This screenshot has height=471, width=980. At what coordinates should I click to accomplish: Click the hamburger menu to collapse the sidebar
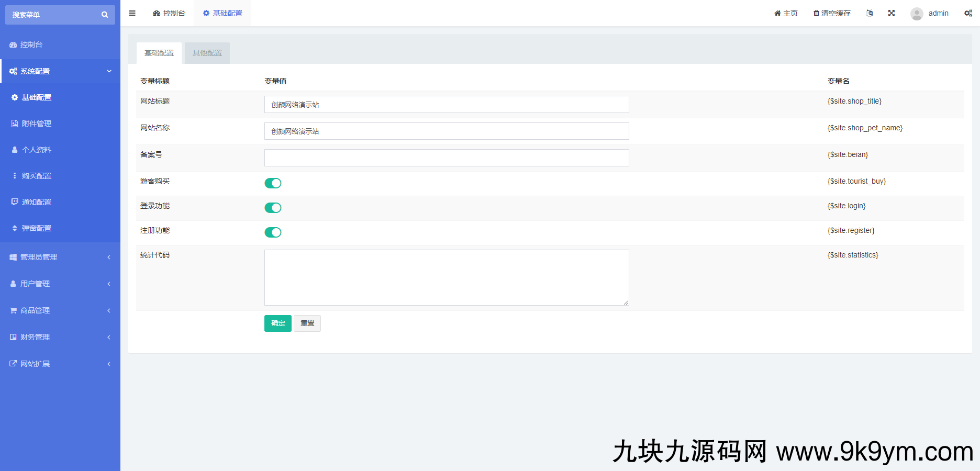[x=132, y=13]
